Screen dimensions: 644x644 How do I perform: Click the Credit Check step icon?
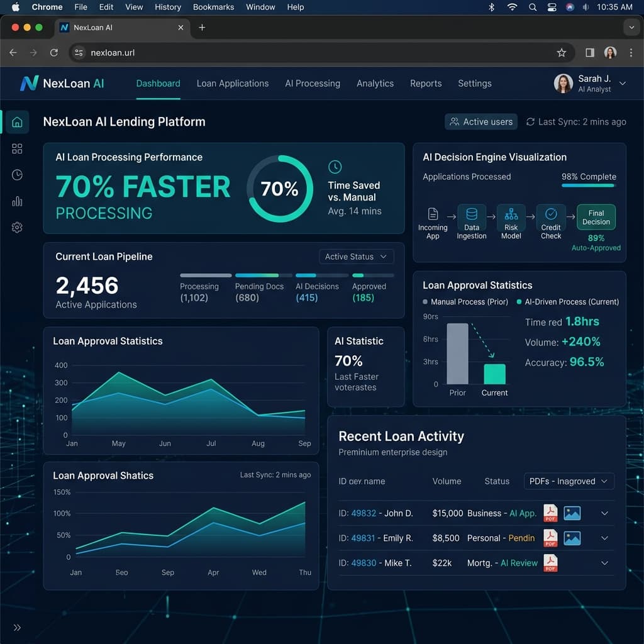551,214
